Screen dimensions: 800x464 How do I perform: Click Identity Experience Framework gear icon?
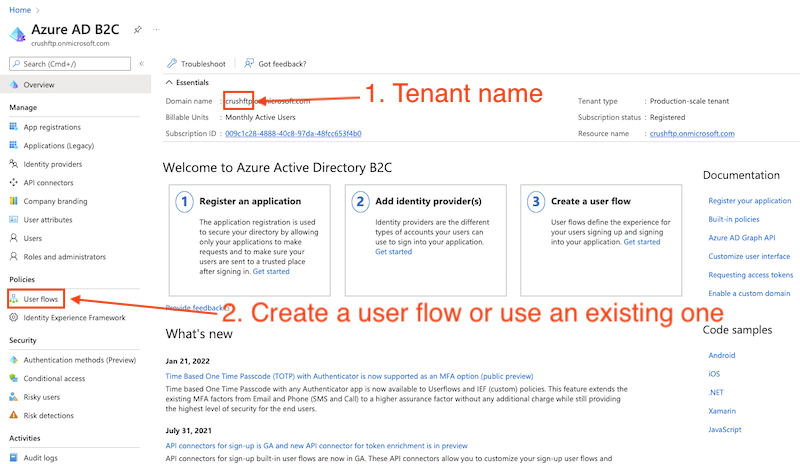point(14,317)
